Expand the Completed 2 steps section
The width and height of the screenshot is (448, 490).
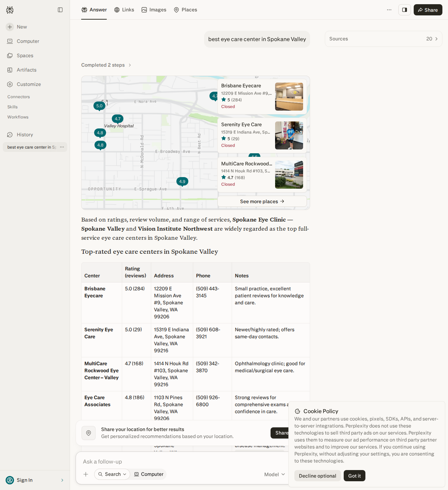106,65
